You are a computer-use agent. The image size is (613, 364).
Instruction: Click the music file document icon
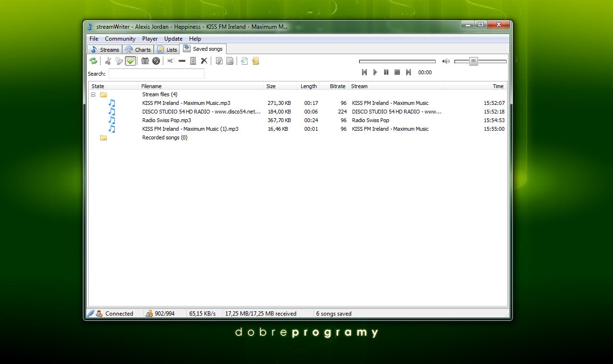coord(219,61)
